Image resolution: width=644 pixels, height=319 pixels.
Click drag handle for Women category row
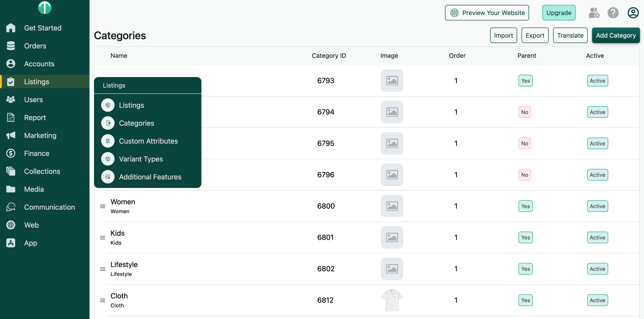(102, 206)
